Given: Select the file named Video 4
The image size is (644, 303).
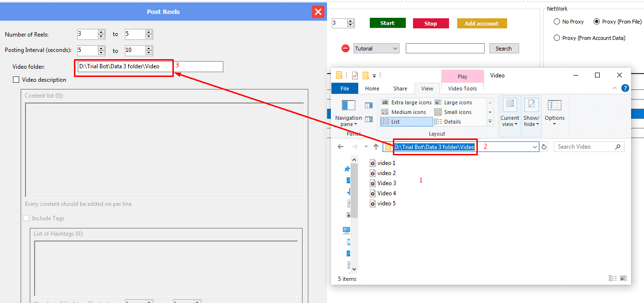Looking at the screenshot, I should (383, 193).
